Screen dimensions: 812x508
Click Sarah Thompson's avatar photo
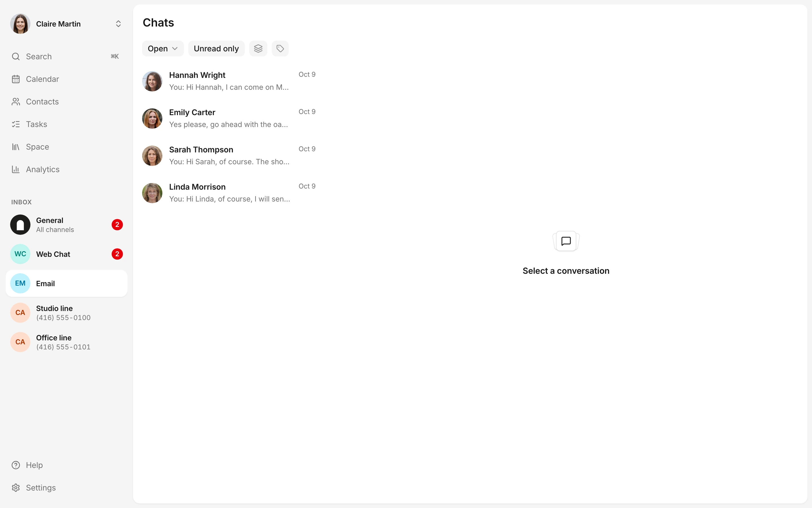click(152, 156)
